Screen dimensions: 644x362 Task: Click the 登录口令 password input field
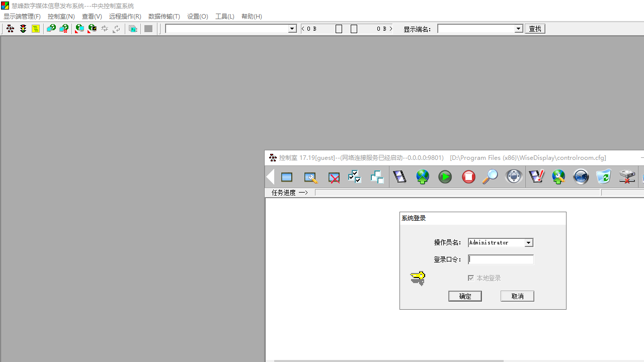coord(501,259)
